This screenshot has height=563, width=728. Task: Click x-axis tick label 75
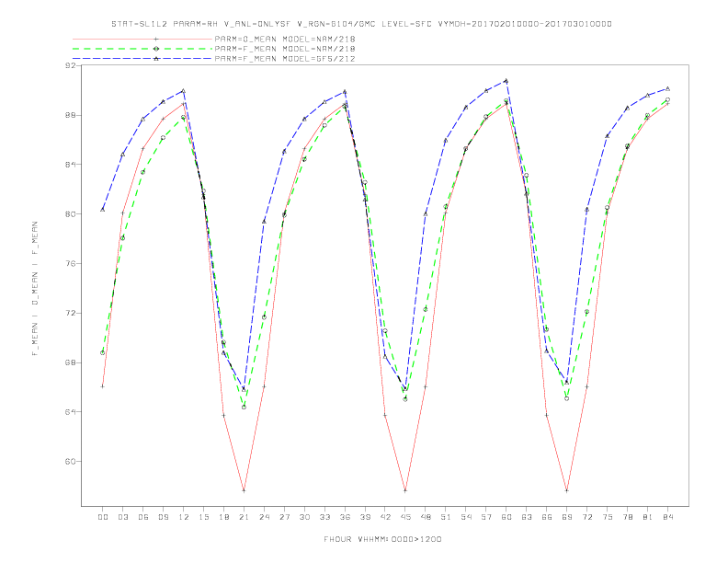[608, 517]
